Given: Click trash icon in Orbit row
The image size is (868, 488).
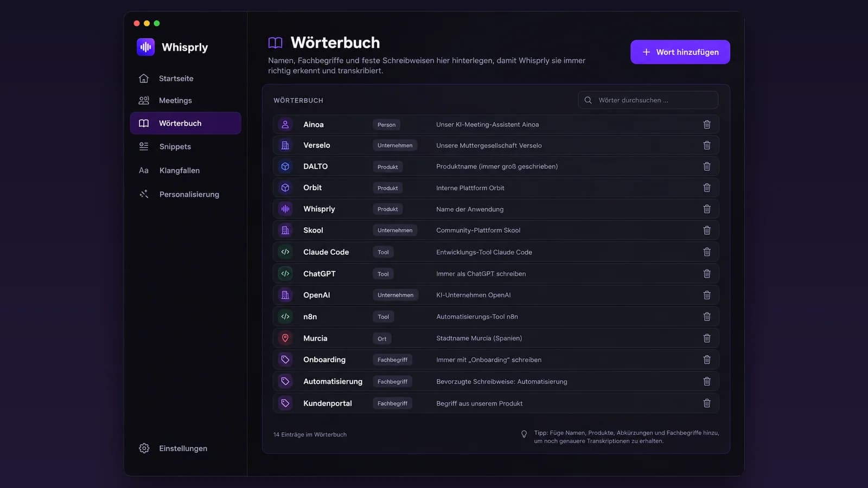Looking at the screenshot, I should pos(707,188).
